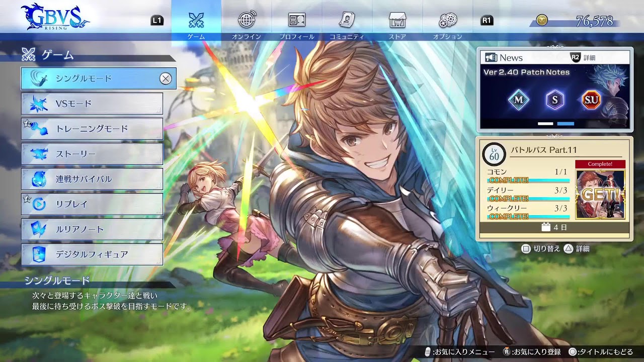Click the R2 詳細 button icon

576,57
